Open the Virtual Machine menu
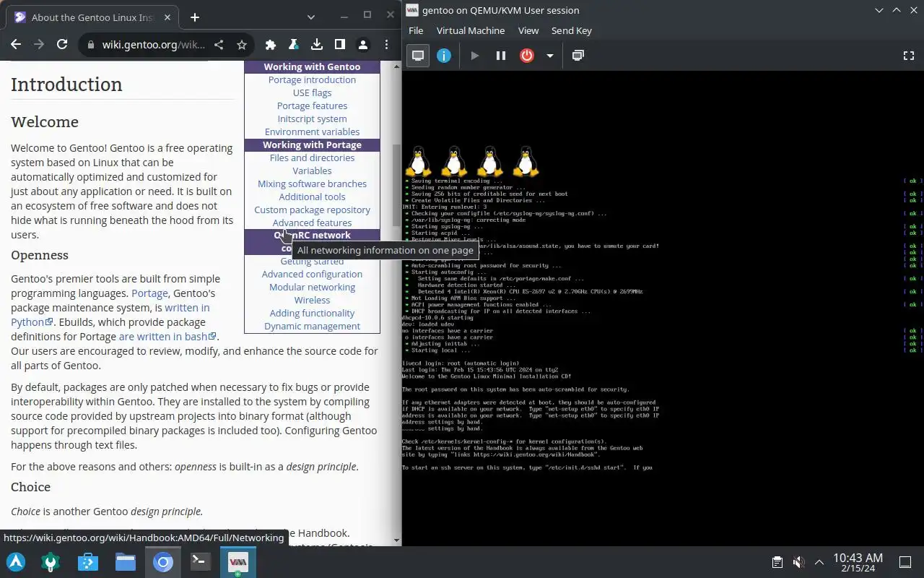Screen dimensions: 924x578 click(471, 30)
